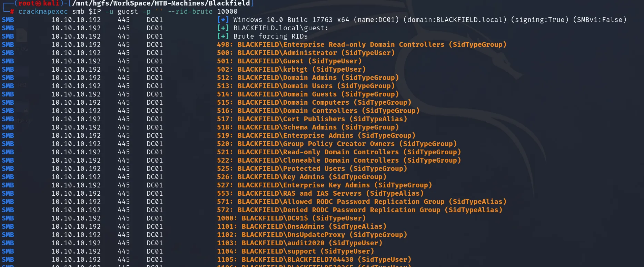Click the 1105: BLACKFIELD764430 user line

(314, 259)
